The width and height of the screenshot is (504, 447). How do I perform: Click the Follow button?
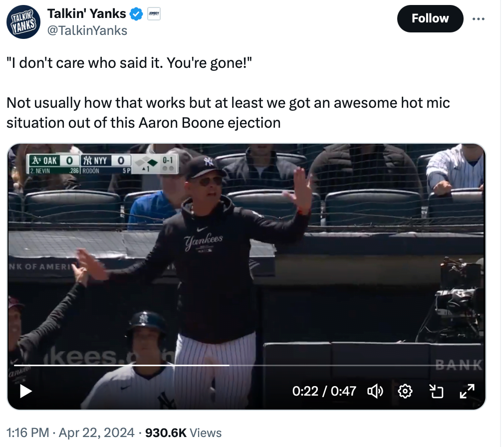tap(430, 18)
